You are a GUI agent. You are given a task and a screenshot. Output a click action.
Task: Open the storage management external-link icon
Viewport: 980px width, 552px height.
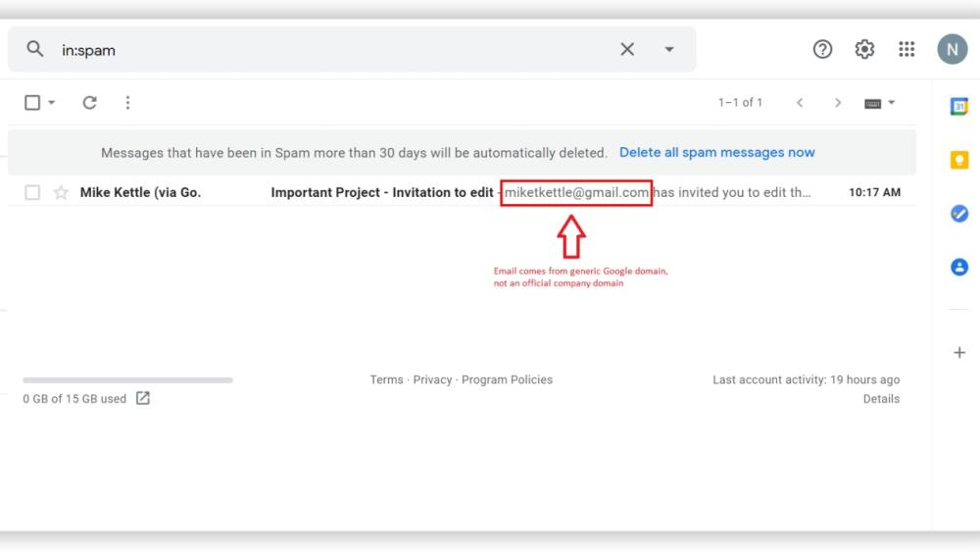coord(142,398)
